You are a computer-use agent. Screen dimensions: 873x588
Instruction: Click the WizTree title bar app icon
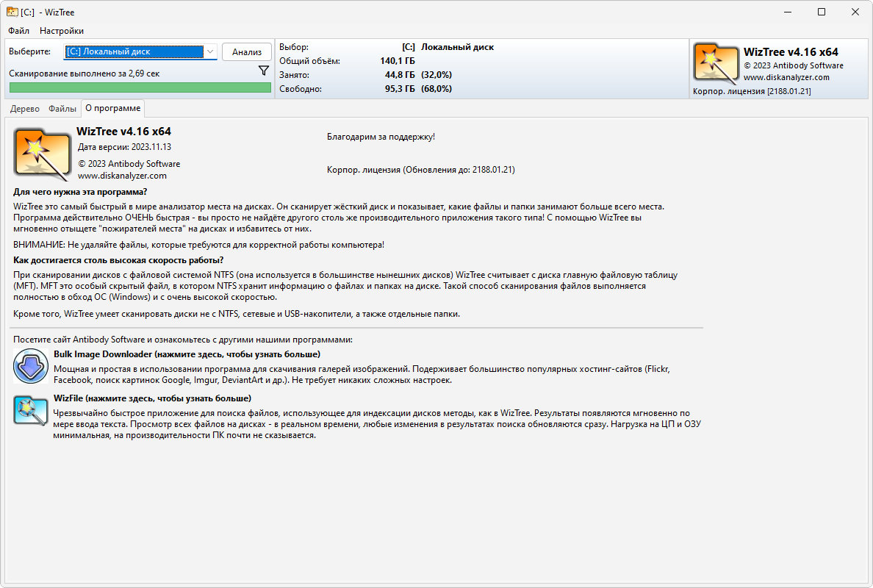(x=12, y=12)
